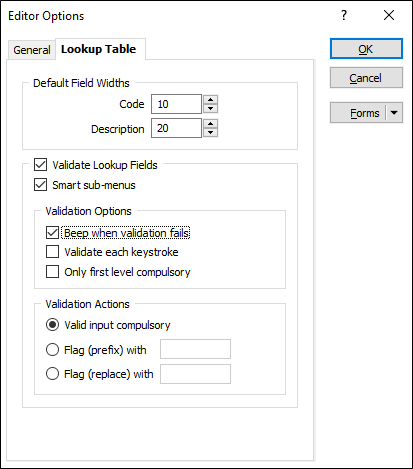
Task: Click the help question mark icon
Action: (344, 15)
